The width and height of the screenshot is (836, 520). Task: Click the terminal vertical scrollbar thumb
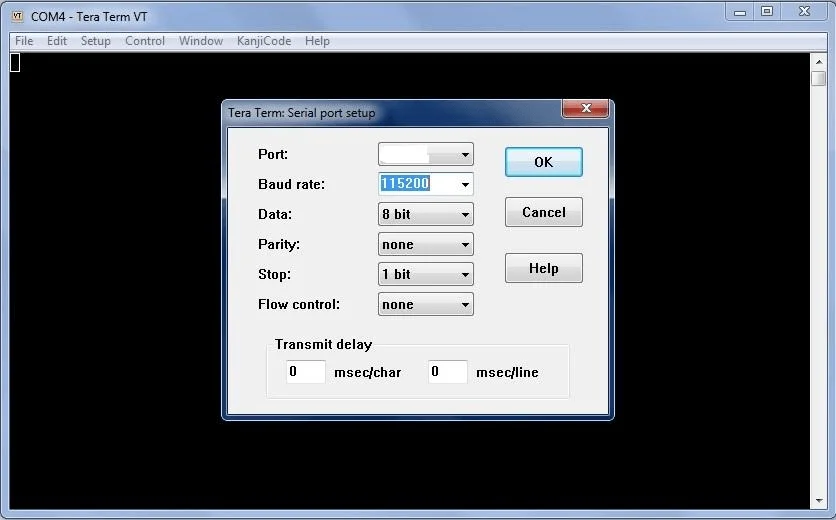819,78
